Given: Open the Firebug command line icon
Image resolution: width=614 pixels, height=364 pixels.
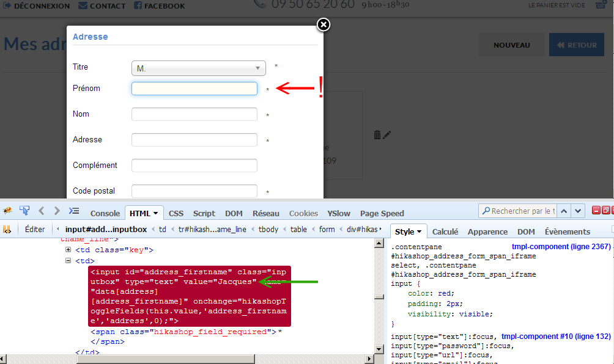Looking at the screenshot, I should (x=74, y=211).
